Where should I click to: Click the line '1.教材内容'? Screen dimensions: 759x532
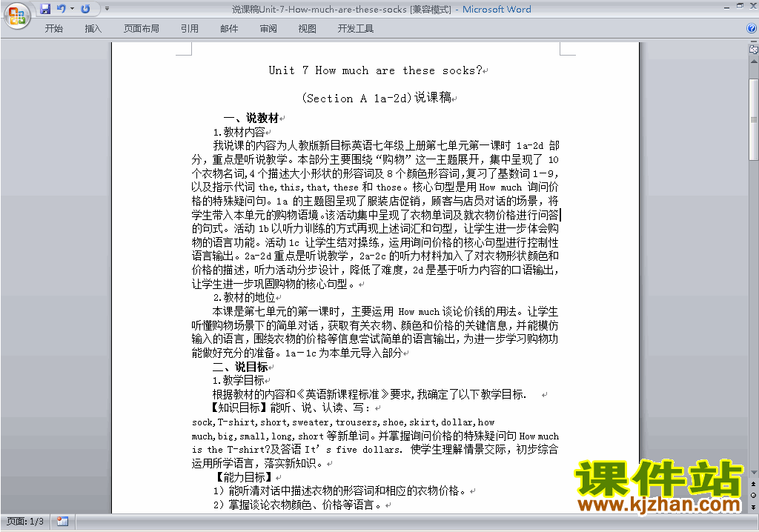(x=239, y=132)
